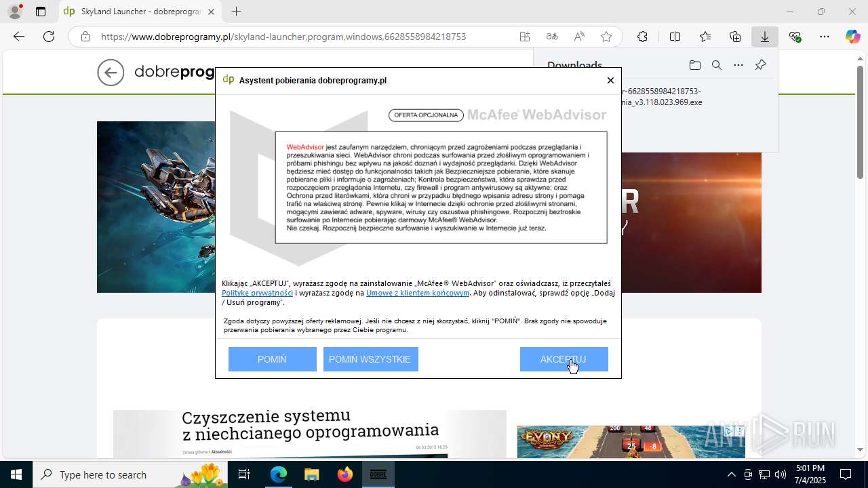Click the AKCEPTUJ button
This screenshot has width=868, height=488.
(x=564, y=359)
